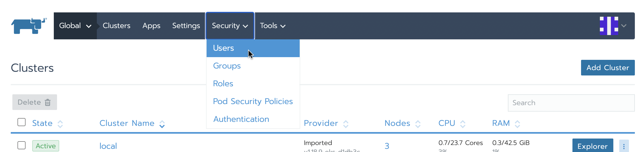644x152 pixels.
Task: Expand the Tools dropdown menu
Action: point(273,26)
